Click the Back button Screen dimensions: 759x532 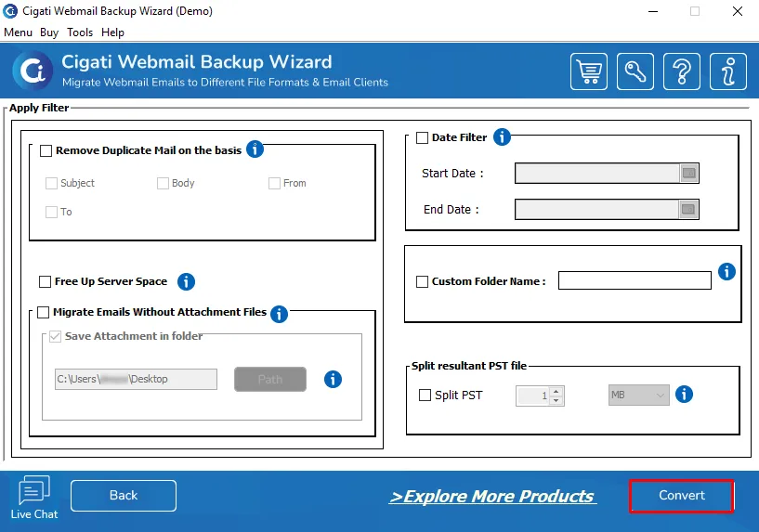pos(124,496)
